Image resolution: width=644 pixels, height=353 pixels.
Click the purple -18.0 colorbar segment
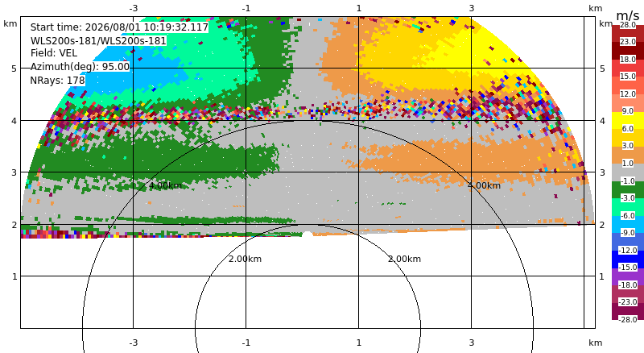(628, 276)
